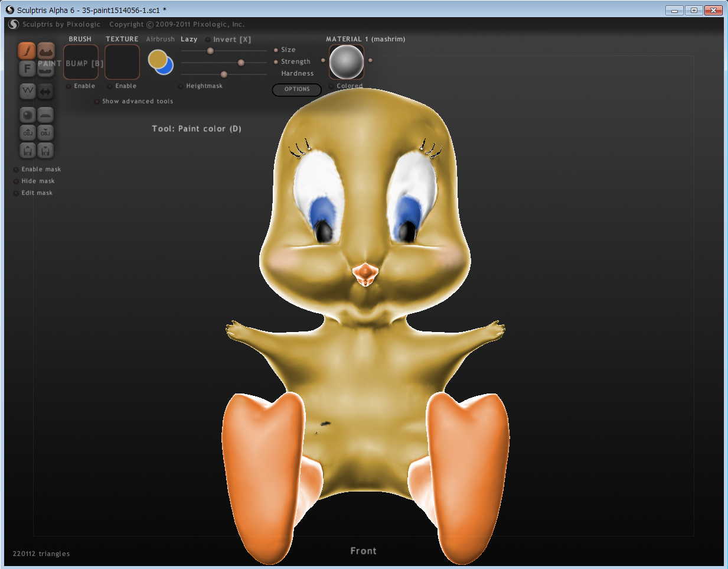Open the BRUSH image slot

(81, 62)
